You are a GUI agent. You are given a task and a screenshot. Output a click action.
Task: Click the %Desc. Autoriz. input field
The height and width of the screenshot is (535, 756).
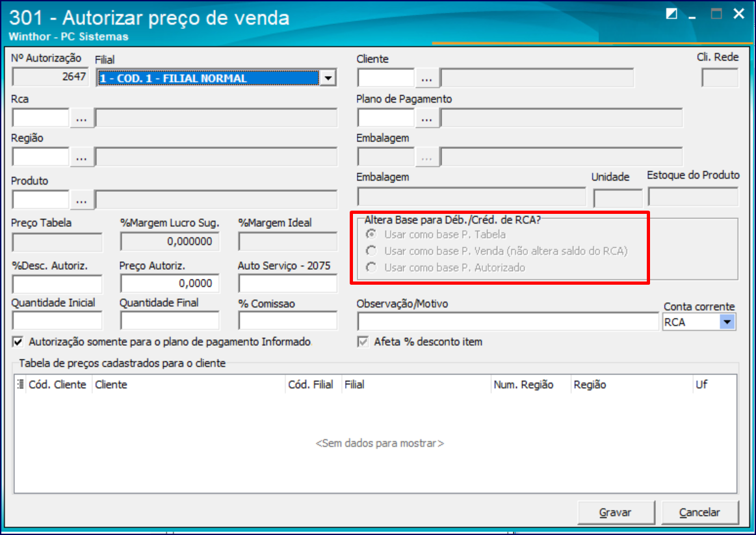(x=57, y=283)
